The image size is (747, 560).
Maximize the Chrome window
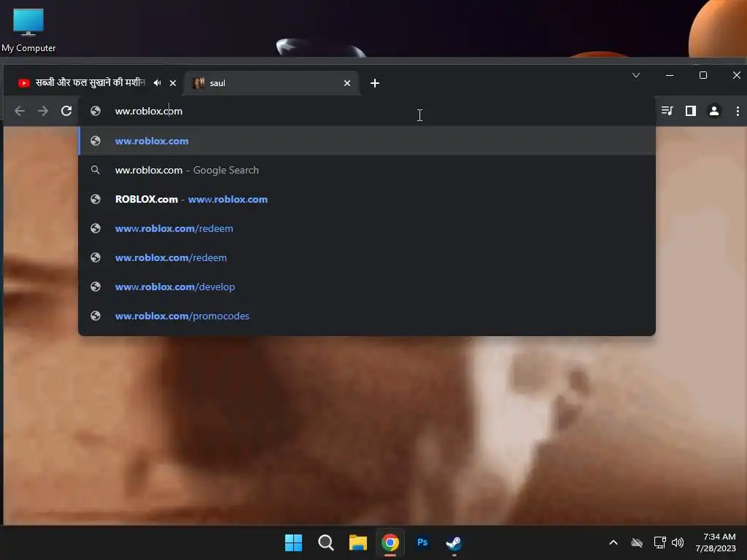coord(703,75)
